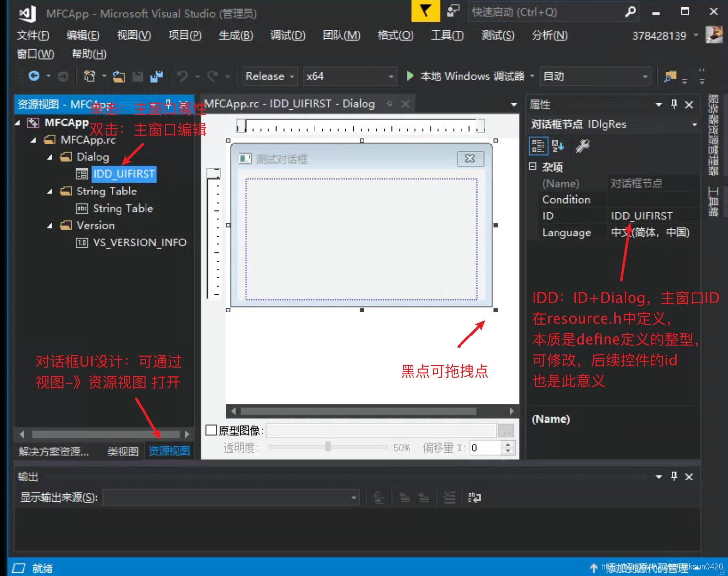728x576 pixels.
Task: Click the transparency slider handle
Action: pos(328,446)
